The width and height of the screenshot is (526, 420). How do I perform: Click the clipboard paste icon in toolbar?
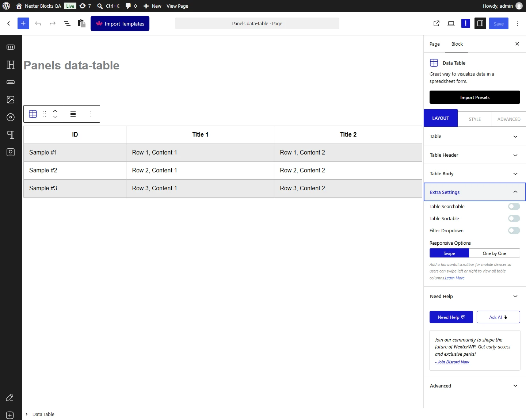(x=82, y=23)
